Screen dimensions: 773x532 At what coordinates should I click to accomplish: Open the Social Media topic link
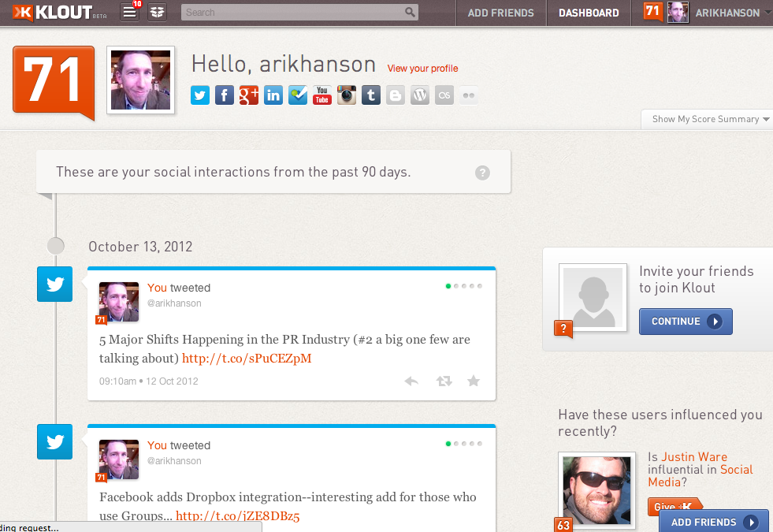point(701,476)
